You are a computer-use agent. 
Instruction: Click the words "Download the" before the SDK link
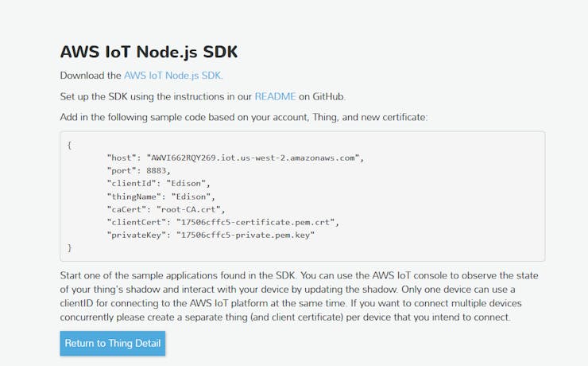click(x=91, y=76)
